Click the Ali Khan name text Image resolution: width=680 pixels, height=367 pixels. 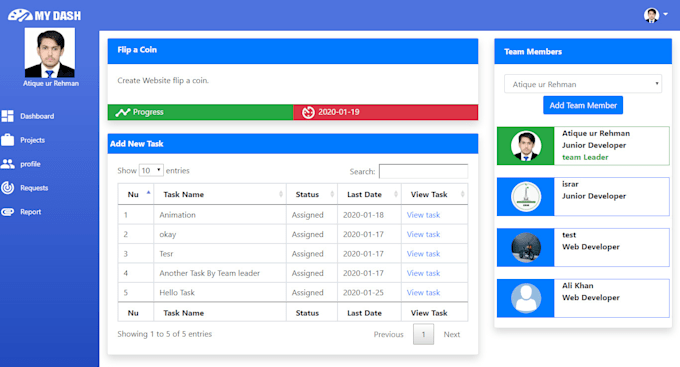tap(578, 285)
